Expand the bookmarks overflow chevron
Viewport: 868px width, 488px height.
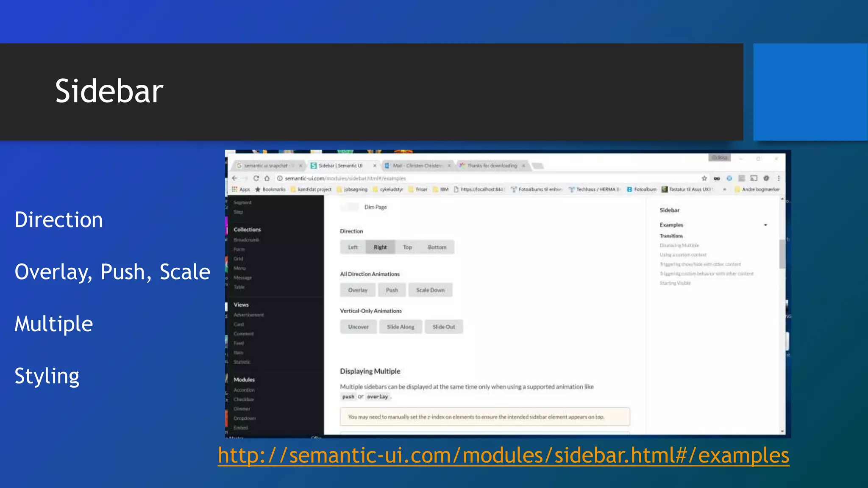tap(724, 189)
